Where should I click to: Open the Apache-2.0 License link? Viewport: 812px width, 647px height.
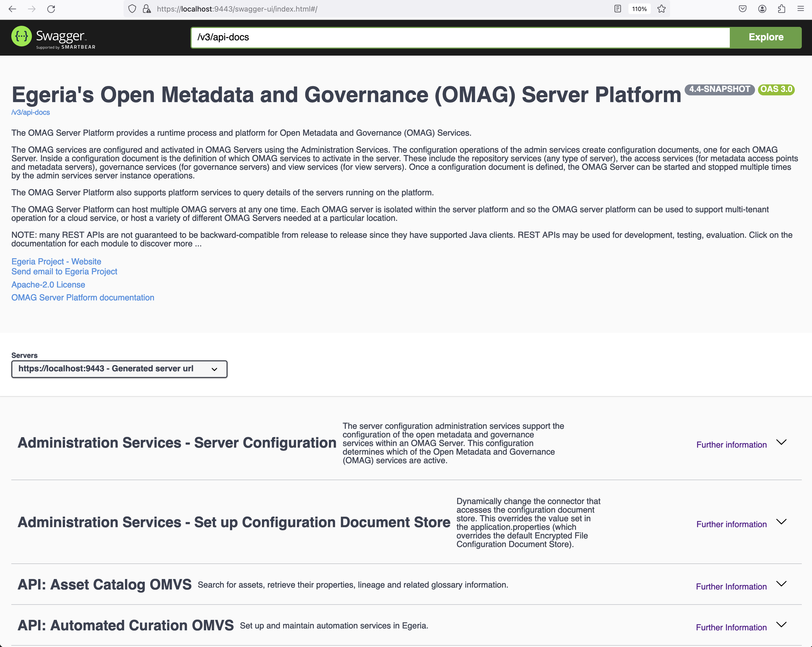[x=48, y=285]
